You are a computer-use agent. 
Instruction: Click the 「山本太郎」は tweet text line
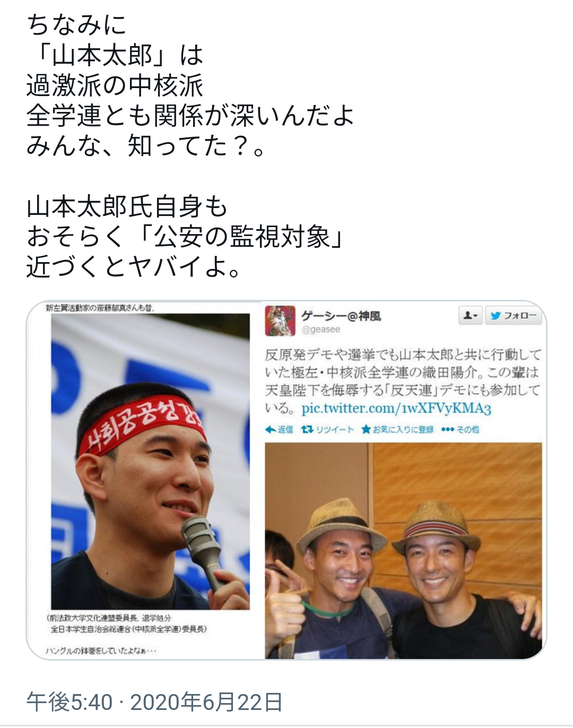115,55
